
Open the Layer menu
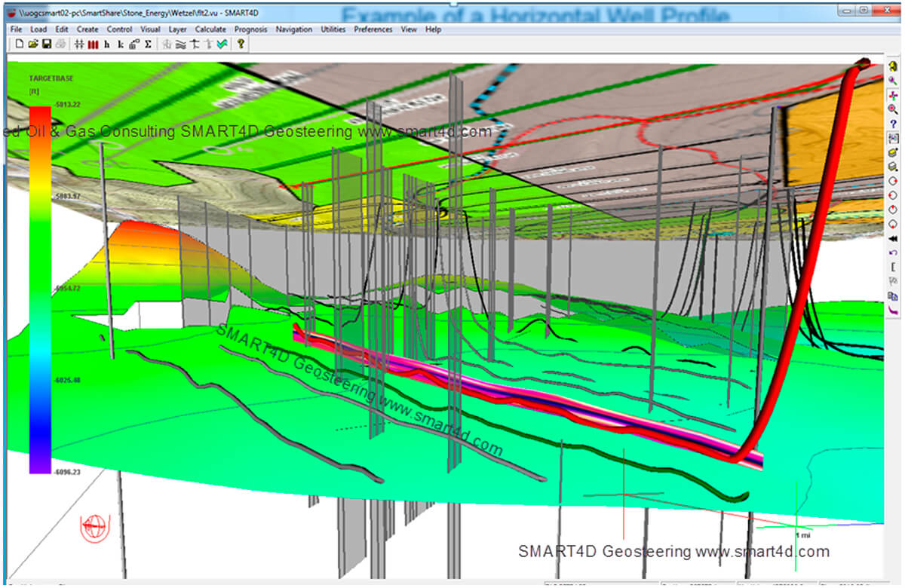tap(178, 29)
